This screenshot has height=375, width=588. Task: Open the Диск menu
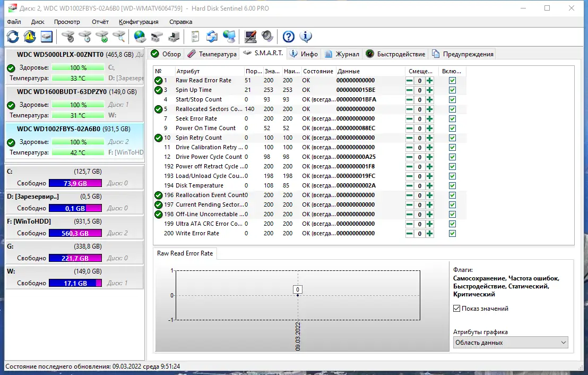pyautogui.click(x=38, y=22)
